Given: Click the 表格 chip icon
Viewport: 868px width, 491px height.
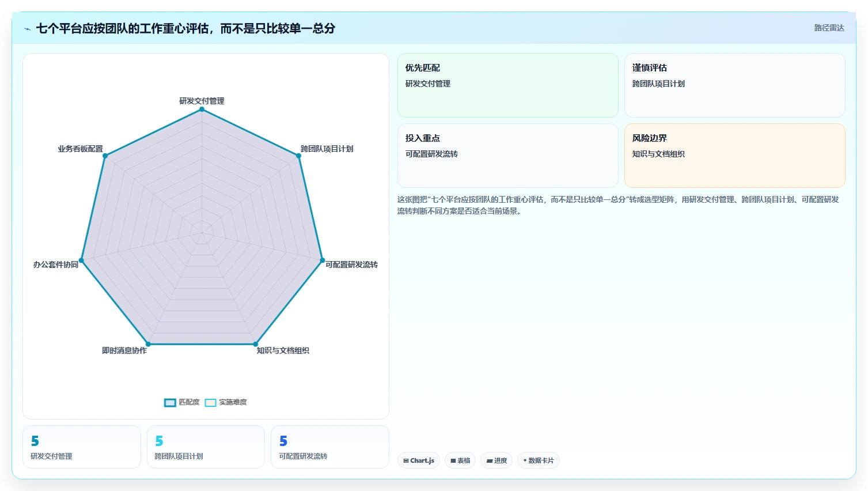Looking at the screenshot, I should coord(453,461).
